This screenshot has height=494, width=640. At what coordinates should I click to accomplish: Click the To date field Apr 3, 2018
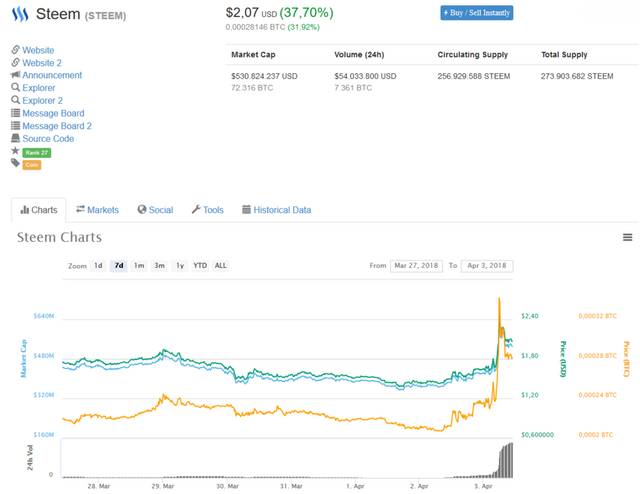487,266
